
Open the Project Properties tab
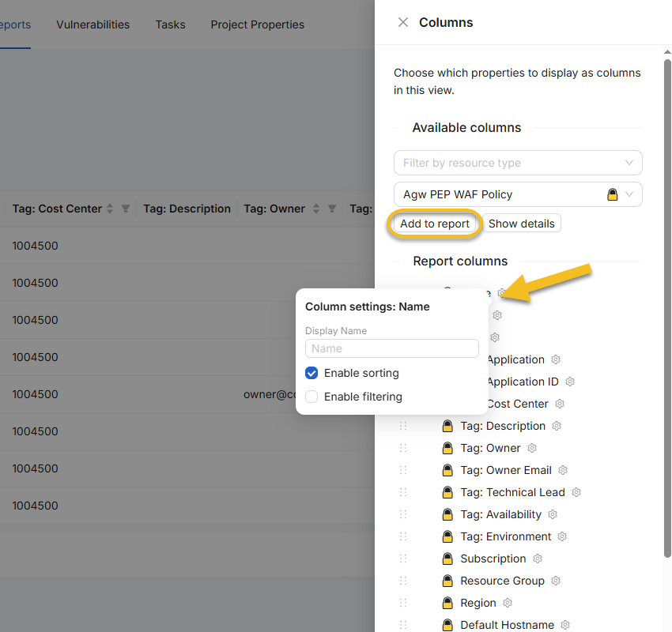coord(257,24)
